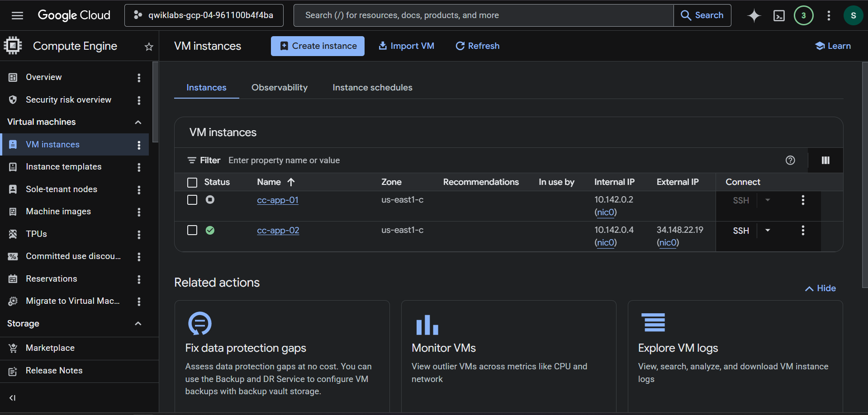Open nic0 link under external IP 34.148.22.19
Image resolution: width=868 pixels, height=415 pixels.
668,243
